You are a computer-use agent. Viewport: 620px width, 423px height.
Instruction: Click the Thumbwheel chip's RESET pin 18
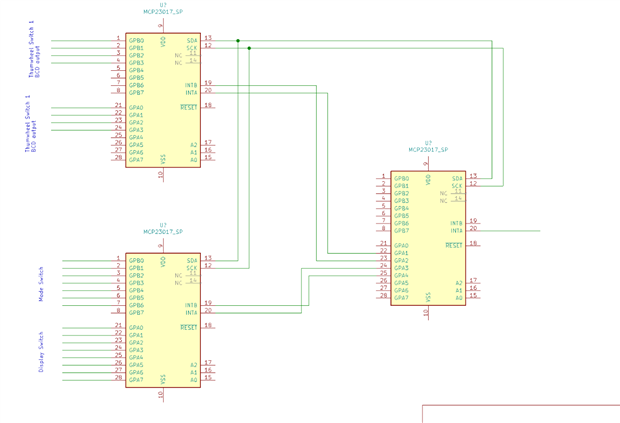[208, 107]
